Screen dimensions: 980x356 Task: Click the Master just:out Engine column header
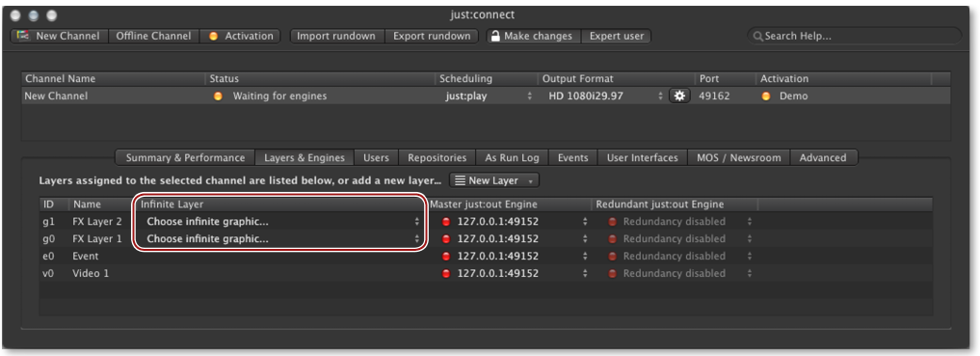[x=510, y=205]
